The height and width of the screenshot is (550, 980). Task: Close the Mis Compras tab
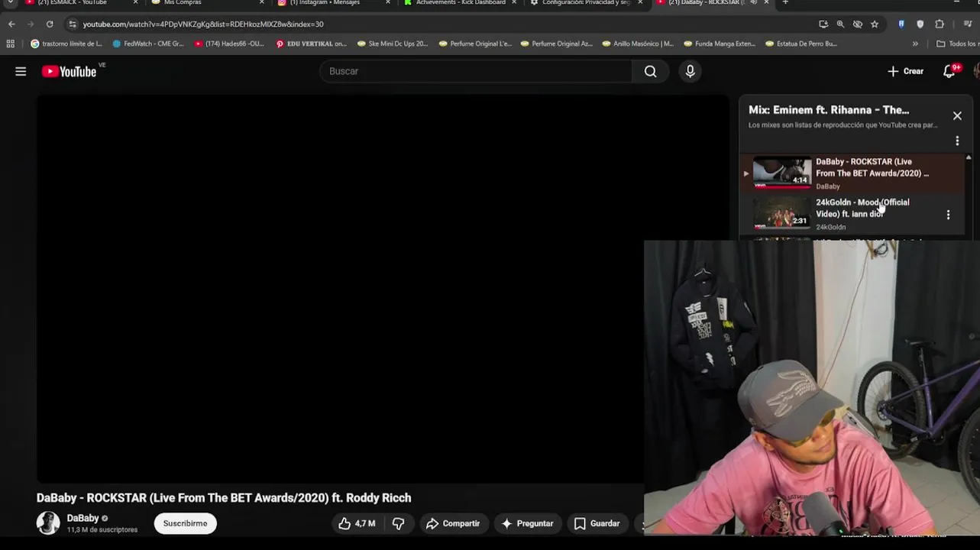pos(262,3)
